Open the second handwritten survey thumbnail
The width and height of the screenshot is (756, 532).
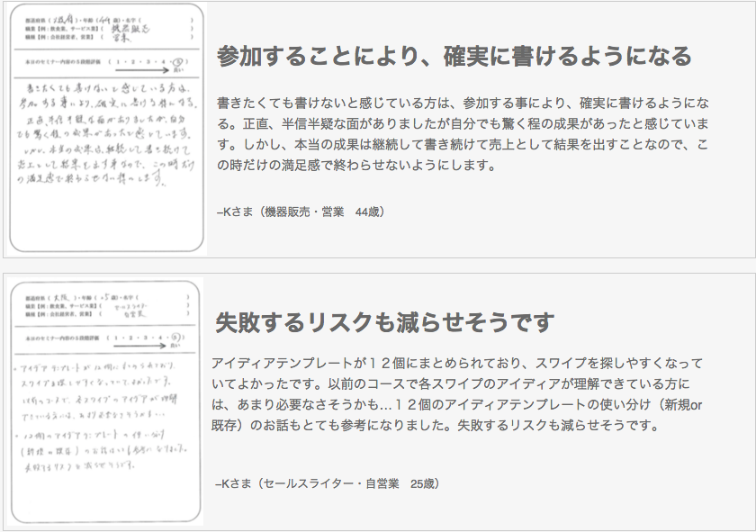105,401
